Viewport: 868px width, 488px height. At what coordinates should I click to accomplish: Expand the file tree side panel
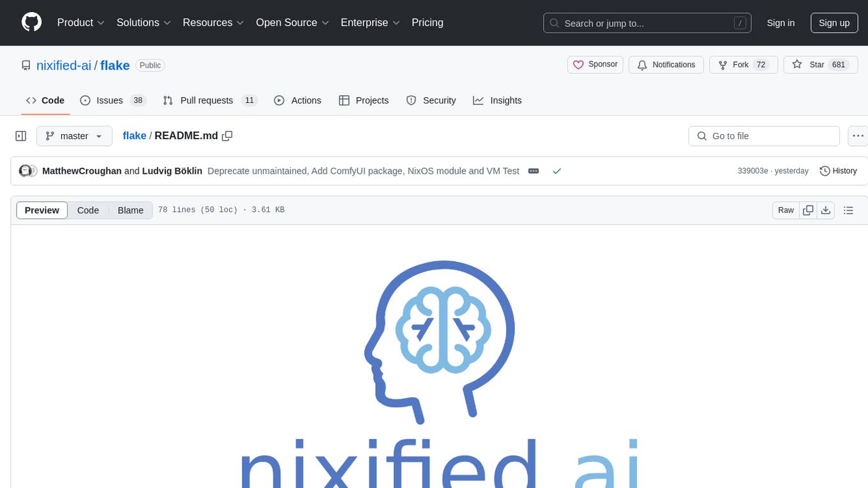point(21,136)
